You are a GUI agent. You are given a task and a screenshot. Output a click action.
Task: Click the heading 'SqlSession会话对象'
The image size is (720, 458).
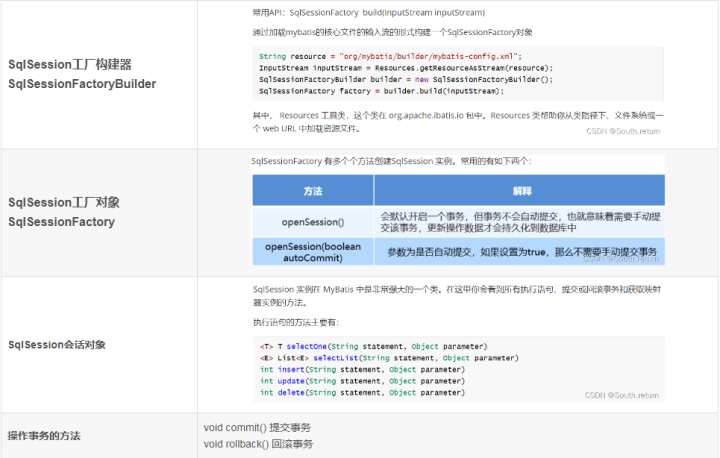57,345
